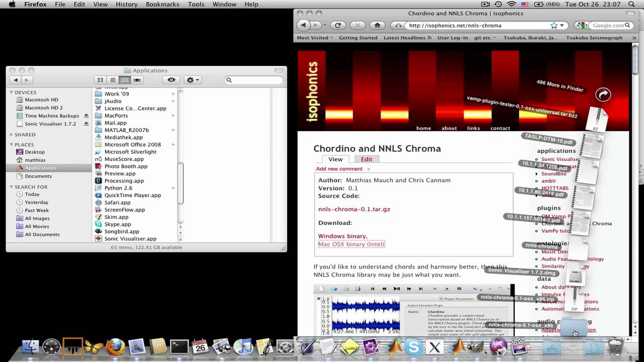
Task: Reload the page in Firefox
Action: (338, 25)
